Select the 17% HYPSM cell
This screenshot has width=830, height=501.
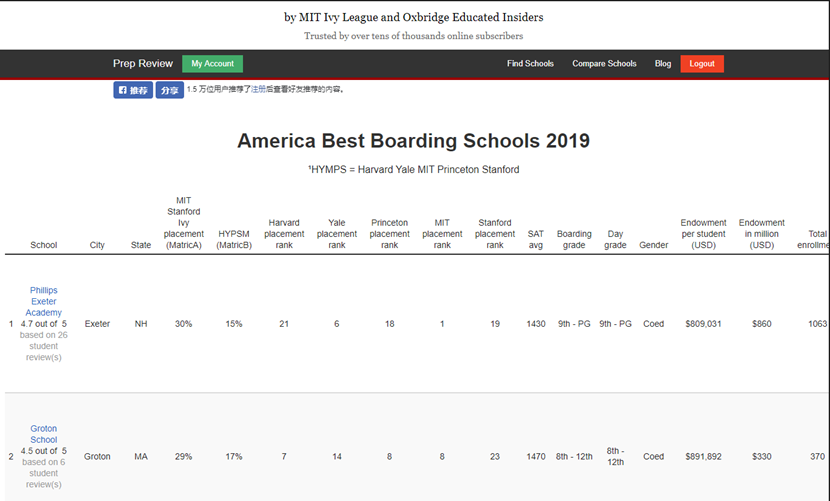click(234, 456)
